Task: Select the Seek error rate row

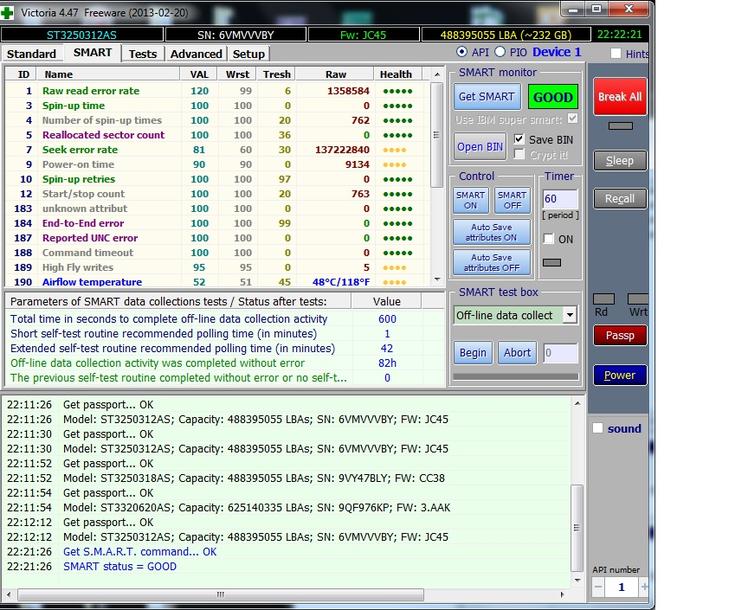Action: pos(216,150)
